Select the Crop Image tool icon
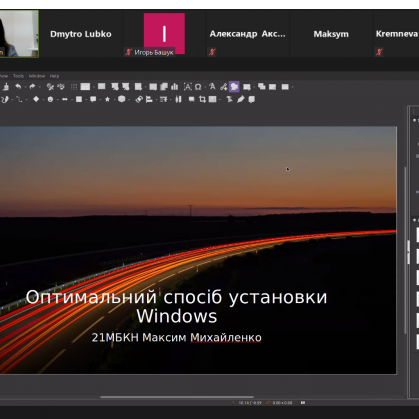Screen dimensions: 419x419 202,99
